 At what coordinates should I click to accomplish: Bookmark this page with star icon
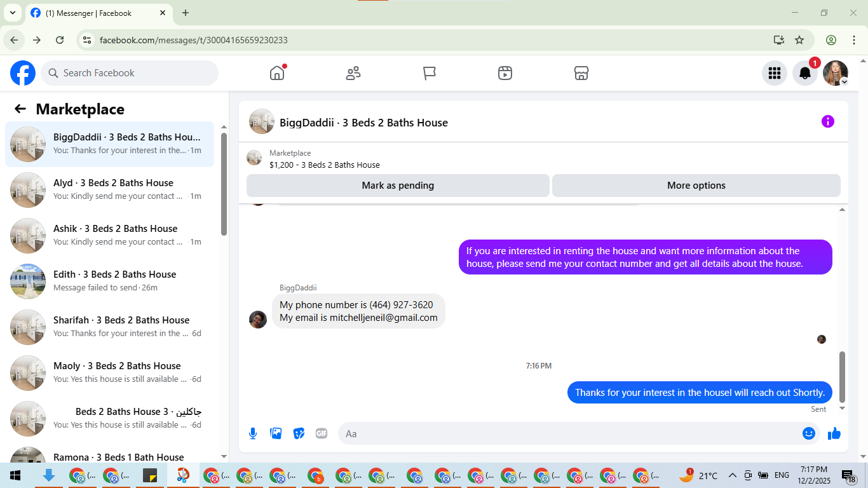tap(799, 40)
